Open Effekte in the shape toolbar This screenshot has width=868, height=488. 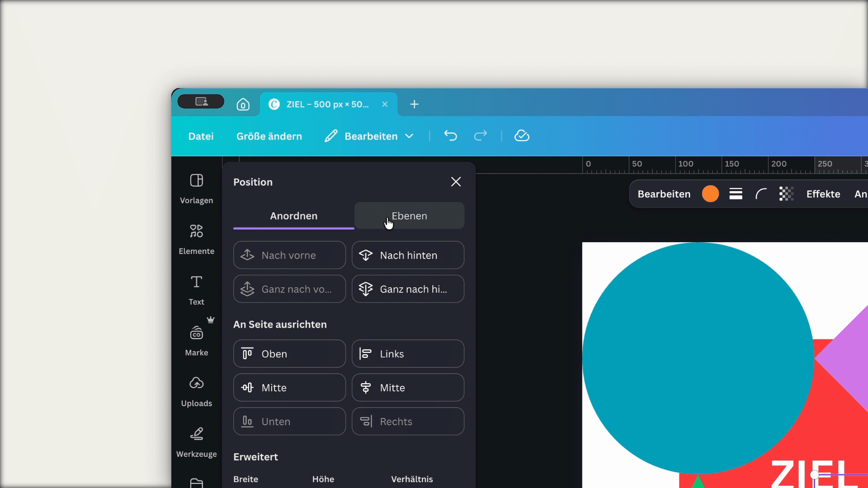pos(823,194)
